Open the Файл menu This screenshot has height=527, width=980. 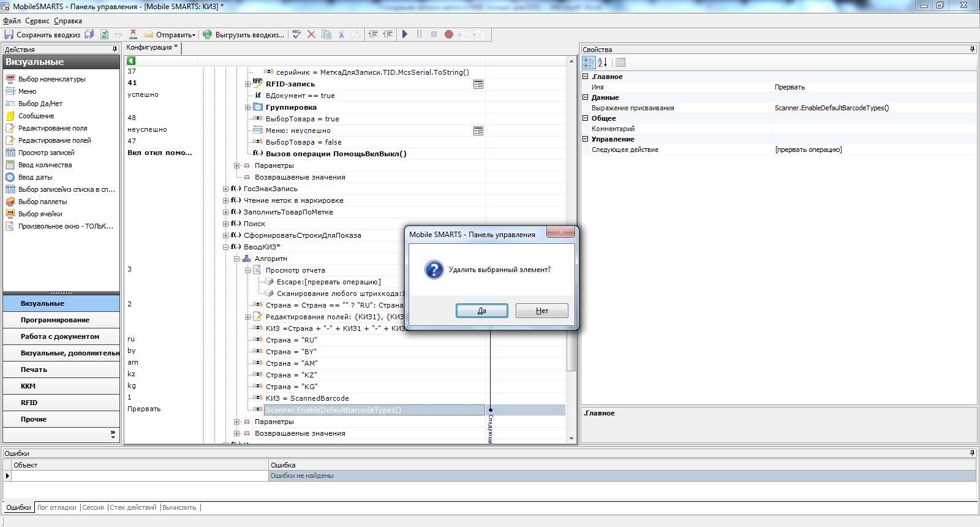click(x=12, y=21)
